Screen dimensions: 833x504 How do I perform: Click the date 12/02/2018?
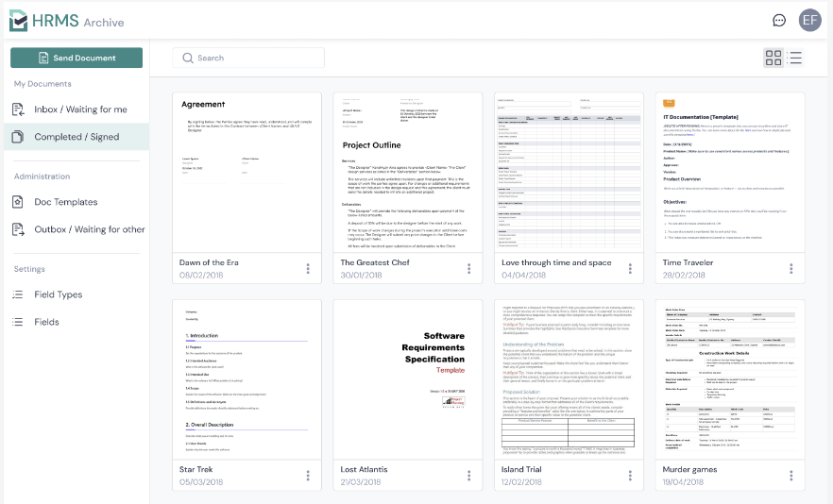[x=521, y=482]
